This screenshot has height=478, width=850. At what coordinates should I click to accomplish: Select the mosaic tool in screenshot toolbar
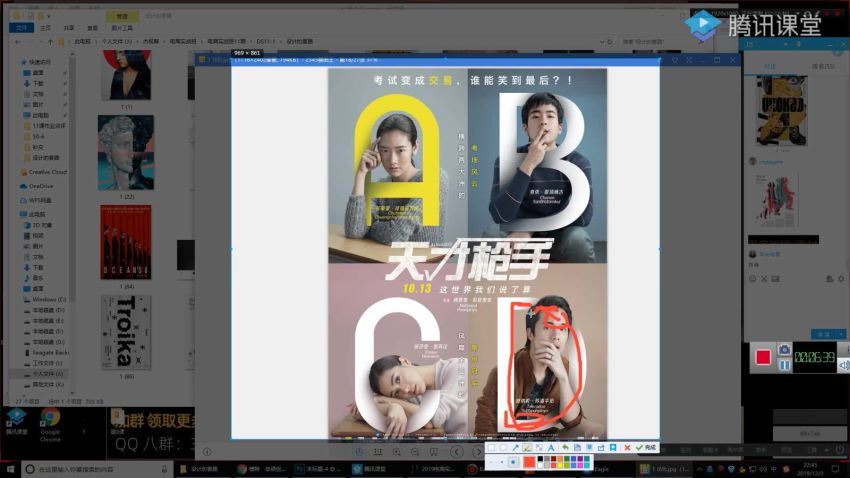(x=539, y=448)
